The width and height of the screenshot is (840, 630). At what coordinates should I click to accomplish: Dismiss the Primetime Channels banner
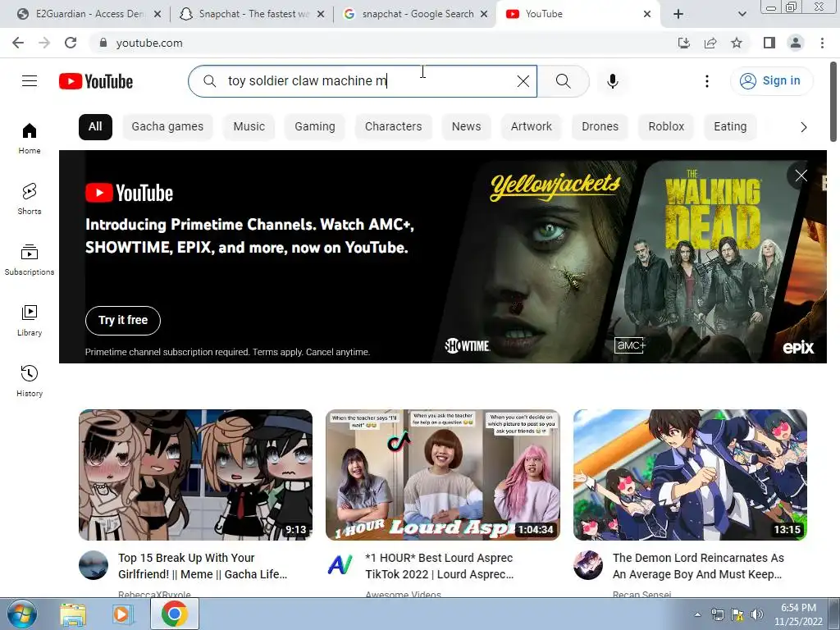[x=801, y=176]
